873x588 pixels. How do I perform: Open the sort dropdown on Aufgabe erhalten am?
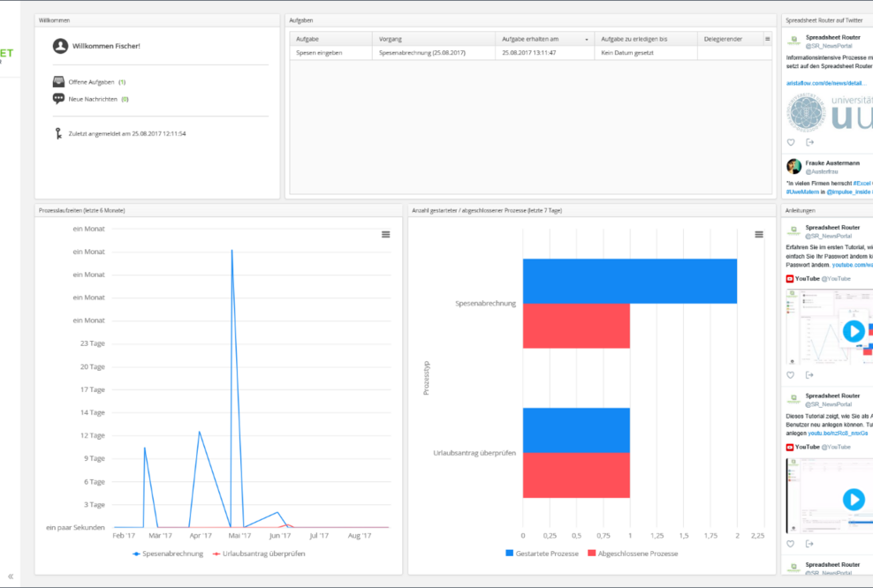coord(586,39)
